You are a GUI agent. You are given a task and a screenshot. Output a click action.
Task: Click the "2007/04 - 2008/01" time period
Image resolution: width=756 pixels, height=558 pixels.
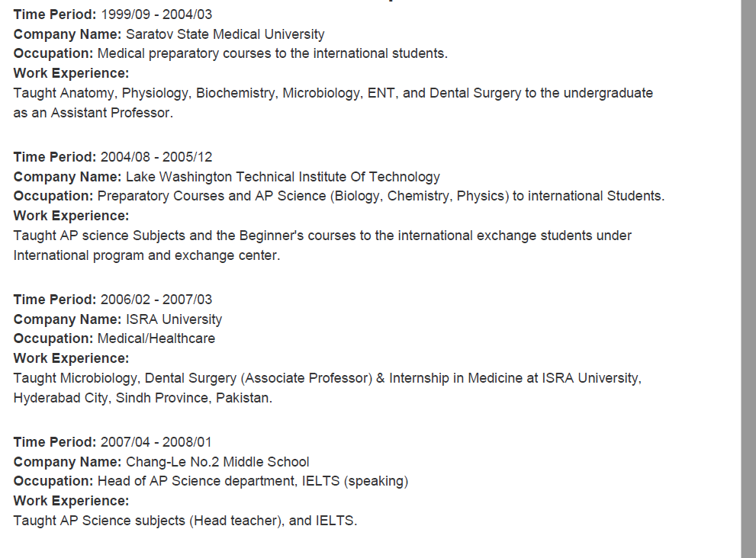156,442
